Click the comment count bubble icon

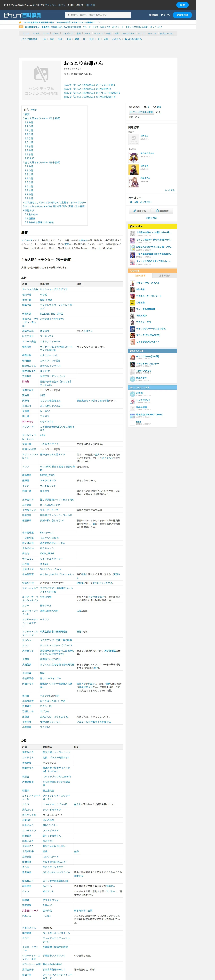[x=145, y=107]
